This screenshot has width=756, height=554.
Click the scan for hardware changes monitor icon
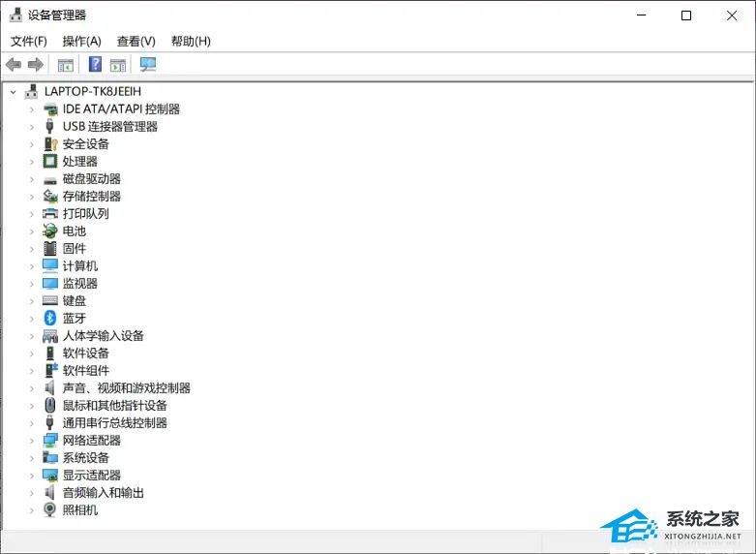(148, 65)
